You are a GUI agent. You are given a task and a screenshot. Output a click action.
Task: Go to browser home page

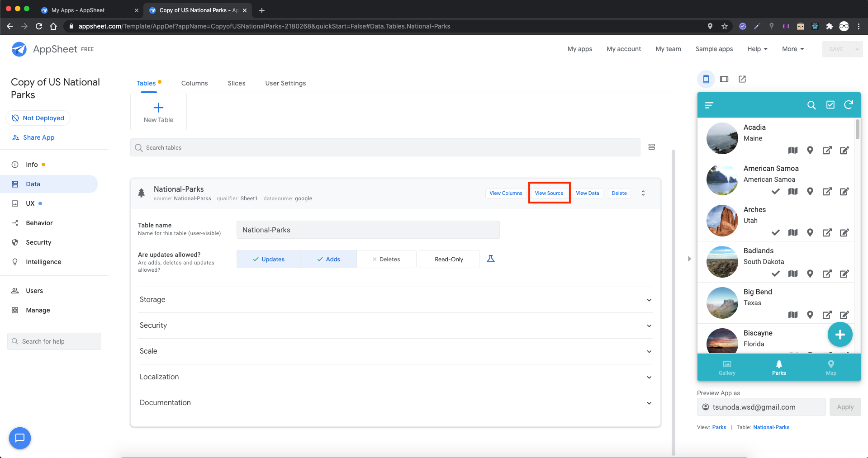click(53, 26)
